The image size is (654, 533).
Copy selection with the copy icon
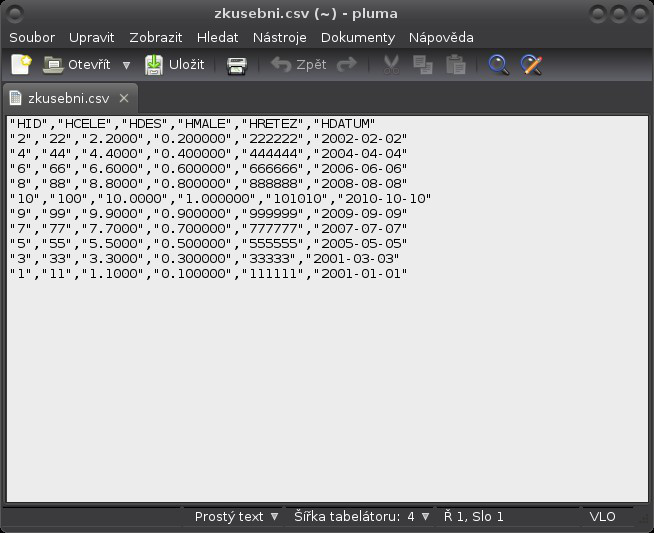(423, 65)
